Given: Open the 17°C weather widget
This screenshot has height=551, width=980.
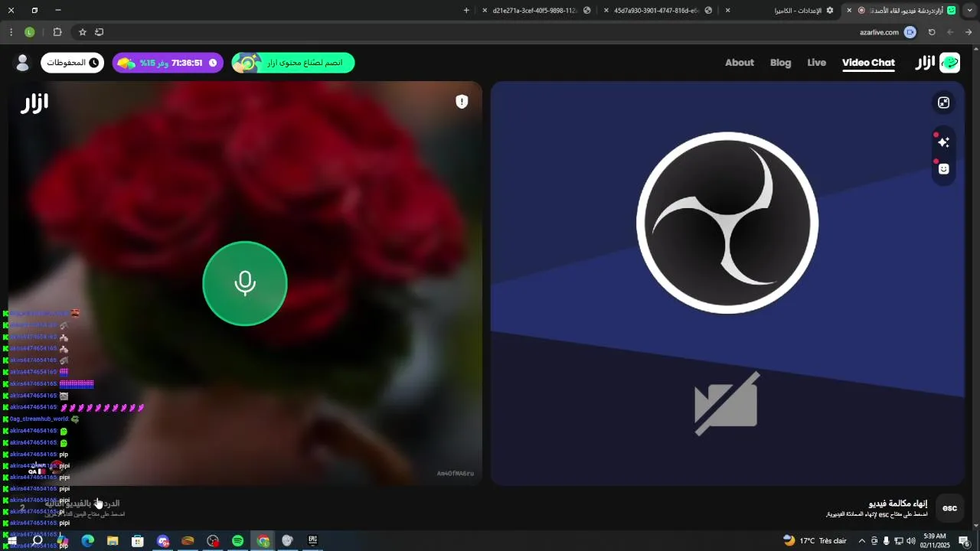Looking at the screenshot, I should 815,541.
